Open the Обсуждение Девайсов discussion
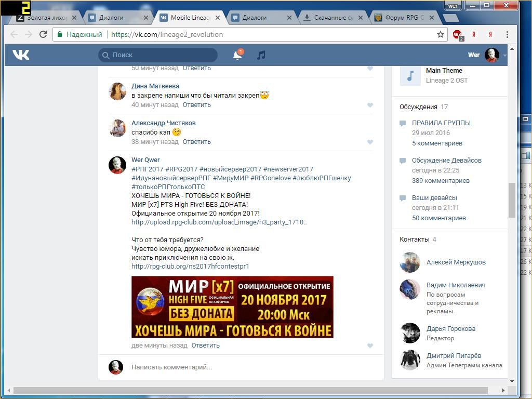Viewport: 532px width, 399px height. coord(446,160)
